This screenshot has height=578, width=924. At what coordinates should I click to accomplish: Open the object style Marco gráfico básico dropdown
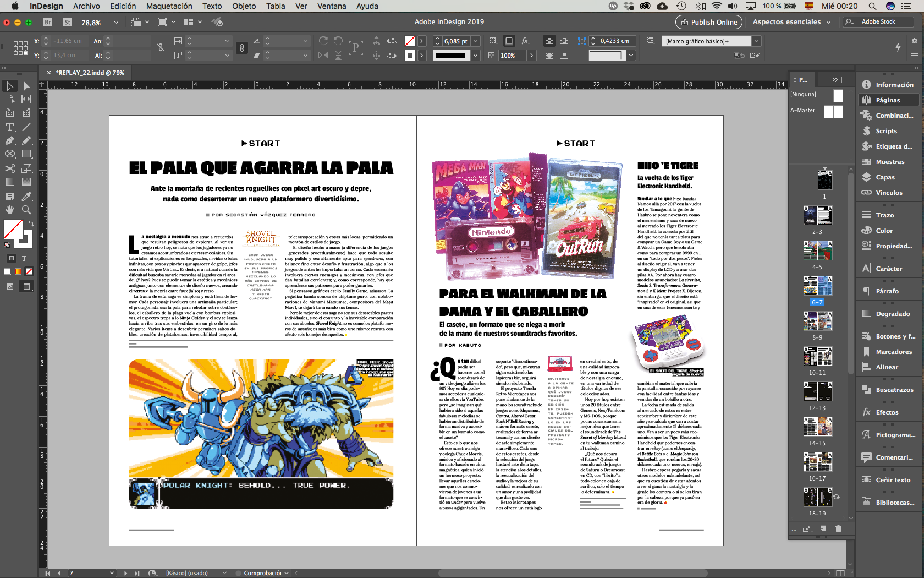(x=756, y=41)
